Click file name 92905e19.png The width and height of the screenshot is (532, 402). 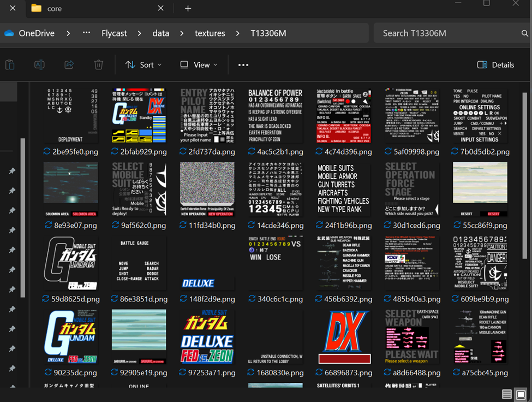[144, 373]
